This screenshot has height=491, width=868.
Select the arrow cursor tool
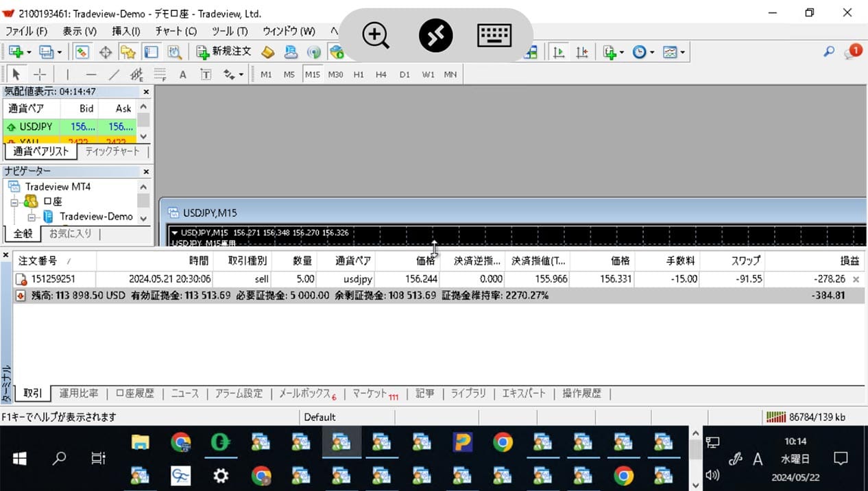click(x=16, y=74)
